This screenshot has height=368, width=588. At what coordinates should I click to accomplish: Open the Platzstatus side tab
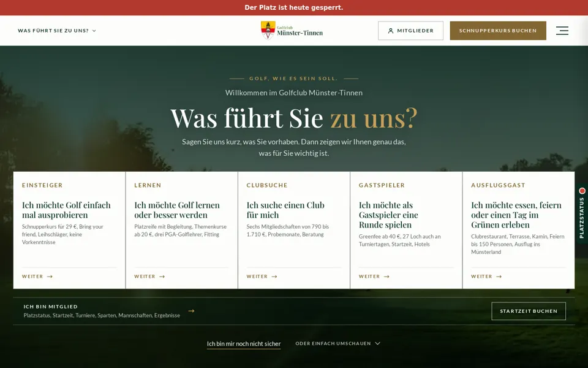click(x=582, y=213)
